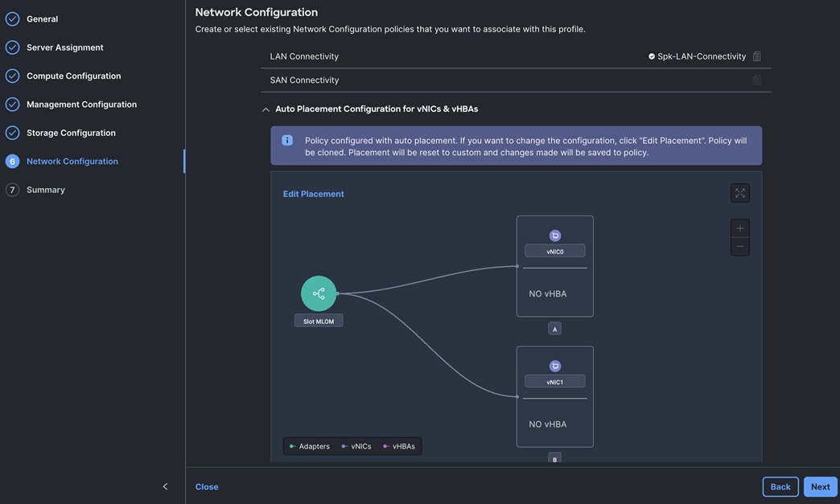Image resolution: width=840 pixels, height=504 pixels.
Task: Click the vNIC1 icon
Action: tap(555, 366)
